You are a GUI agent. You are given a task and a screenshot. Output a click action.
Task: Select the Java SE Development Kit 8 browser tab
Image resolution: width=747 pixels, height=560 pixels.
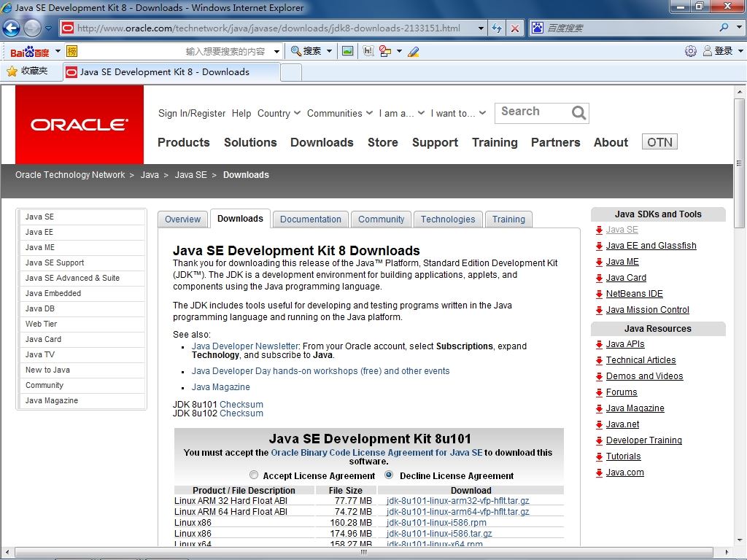pyautogui.click(x=171, y=72)
